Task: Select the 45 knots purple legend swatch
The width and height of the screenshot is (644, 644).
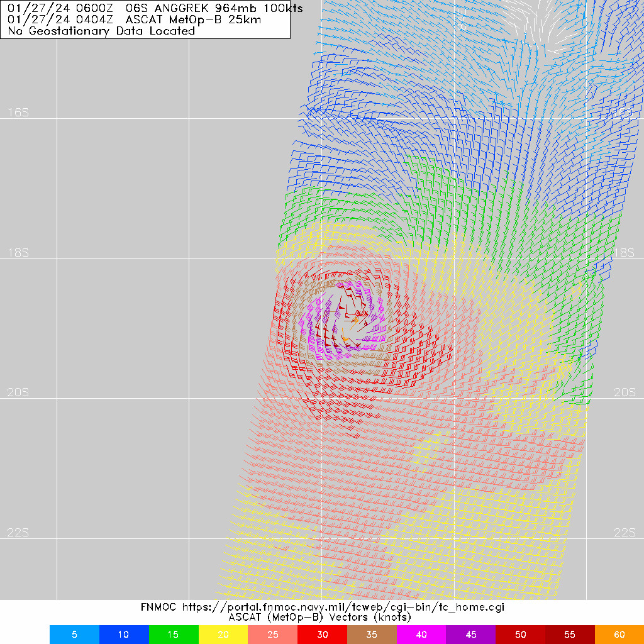Action: (x=470, y=635)
